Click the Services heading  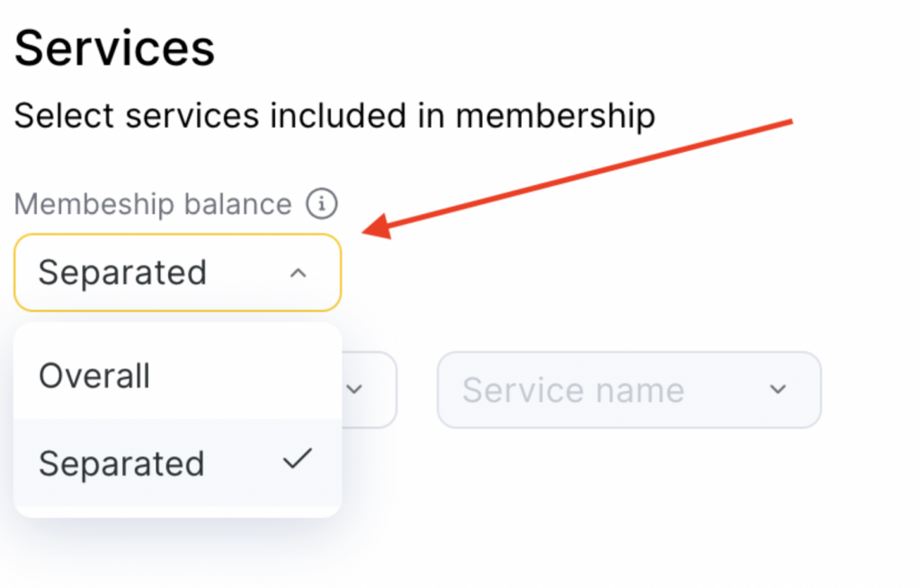point(115,49)
